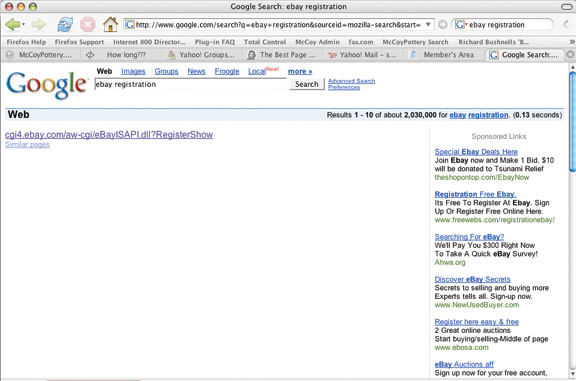
Task: Click The Best Page tab icon
Action: pos(252,55)
